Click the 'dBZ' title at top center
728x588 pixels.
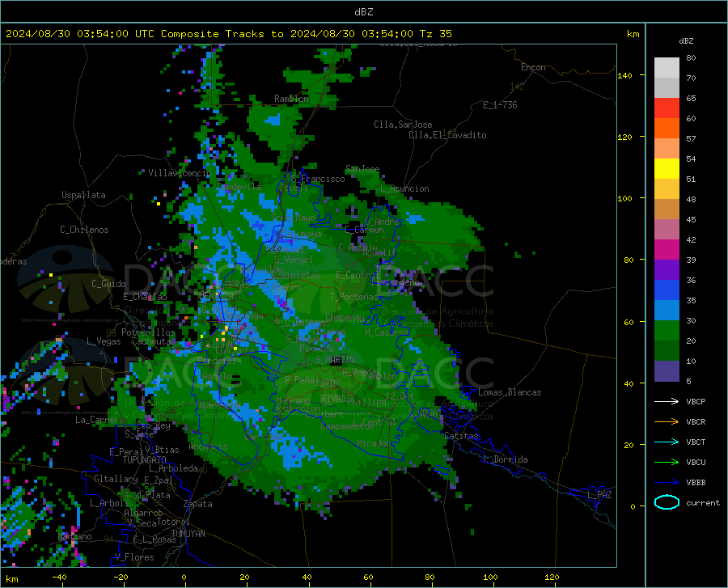(x=363, y=12)
